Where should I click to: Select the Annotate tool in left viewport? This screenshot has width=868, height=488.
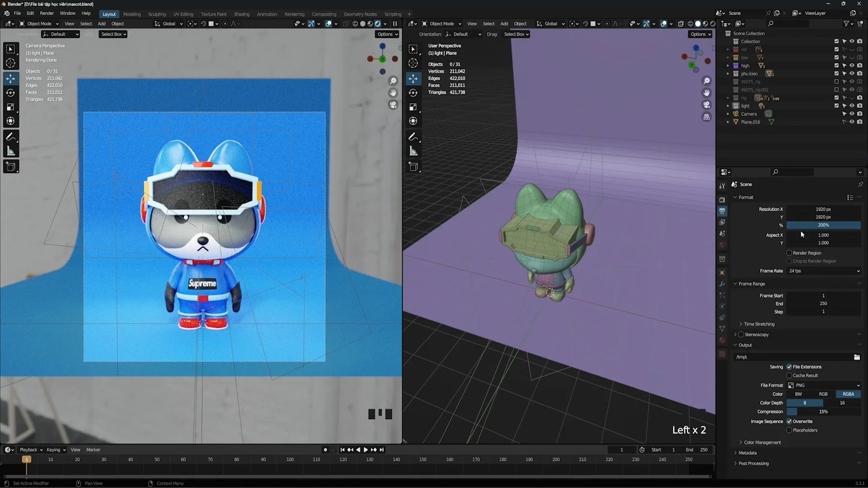11,137
